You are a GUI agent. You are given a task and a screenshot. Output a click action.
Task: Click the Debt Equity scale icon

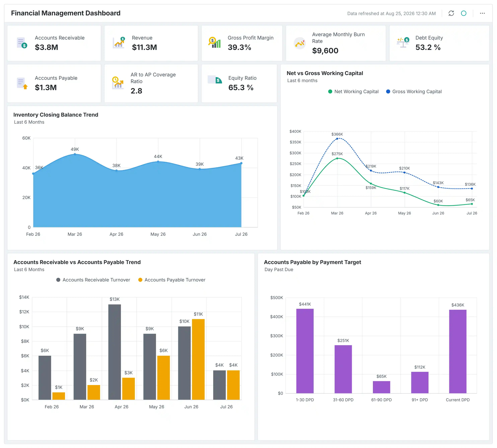tap(403, 43)
